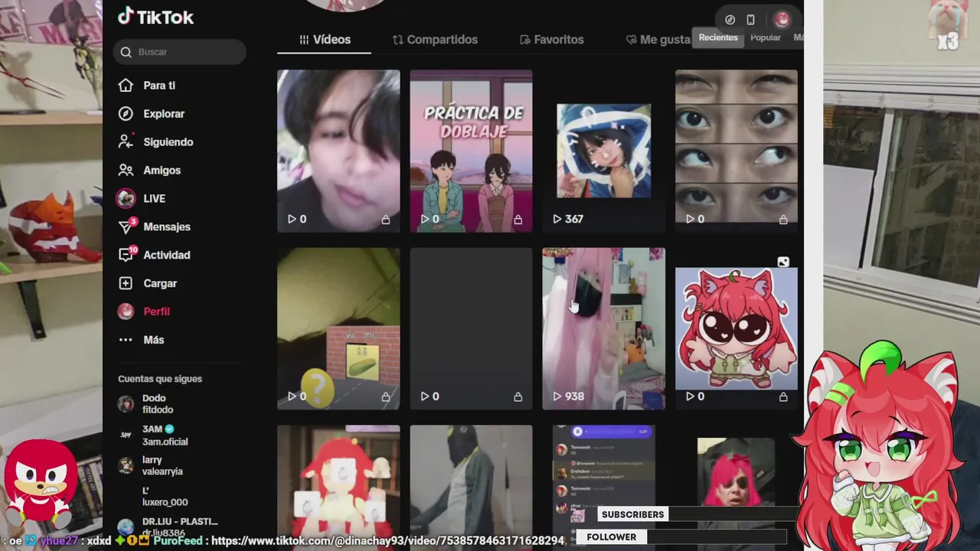Click the photo post icon above chibi thumbnail
Image resolution: width=980 pixels, height=551 pixels.
pos(783,262)
